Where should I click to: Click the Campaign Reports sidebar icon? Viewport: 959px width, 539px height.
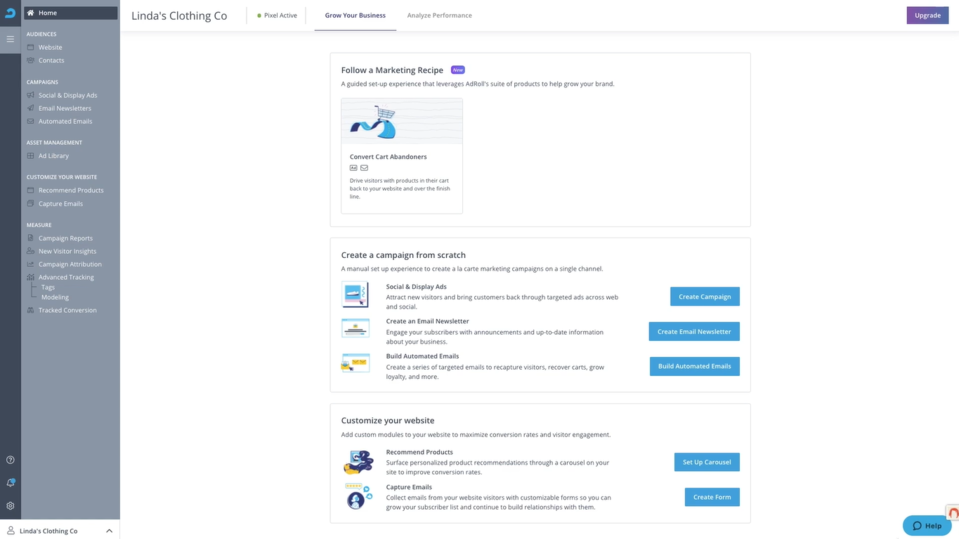click(31, 238)
